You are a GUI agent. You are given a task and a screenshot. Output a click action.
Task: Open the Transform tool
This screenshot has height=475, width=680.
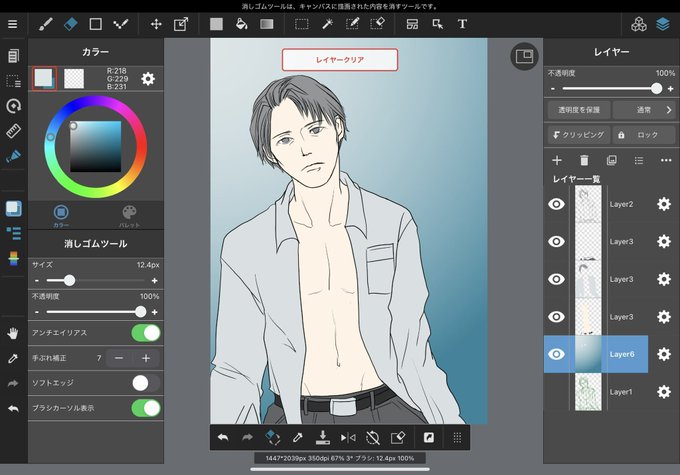coord(181,24)
